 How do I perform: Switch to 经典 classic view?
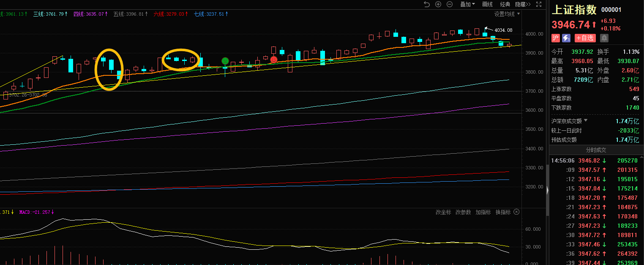pyautogui.click(x=505, y=4)
